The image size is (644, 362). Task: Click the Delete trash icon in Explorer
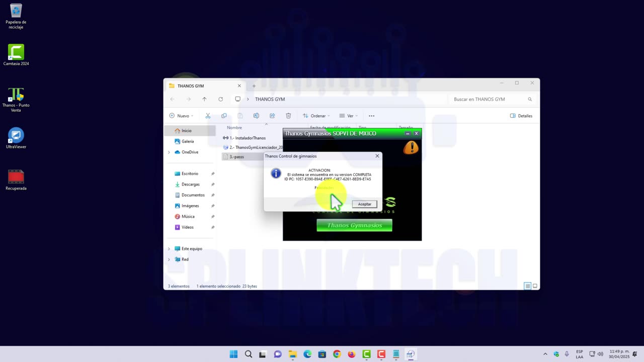pyautogui.click(x=288, y=116)
